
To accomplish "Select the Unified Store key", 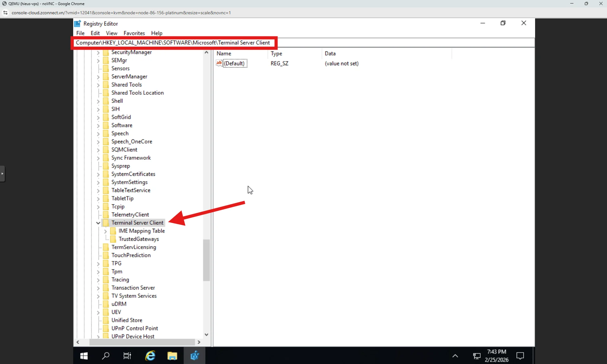I will pyautogui.click(x=127, y=320).
